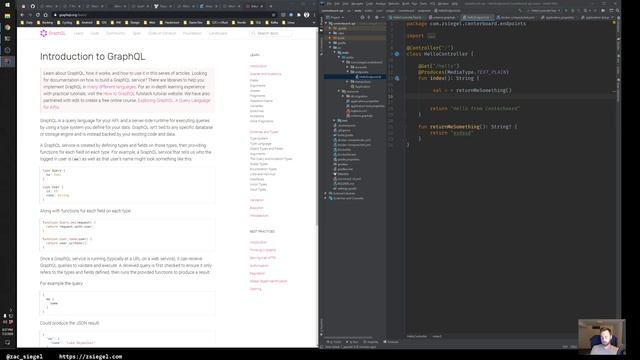Open 'Introspection' sidebar link
The image size is (640, 360).
pyautogui.click(x=259, y=216)
